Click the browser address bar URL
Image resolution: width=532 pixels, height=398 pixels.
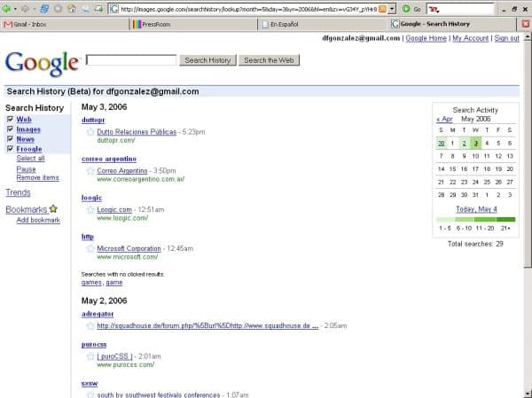coord(248,9)
